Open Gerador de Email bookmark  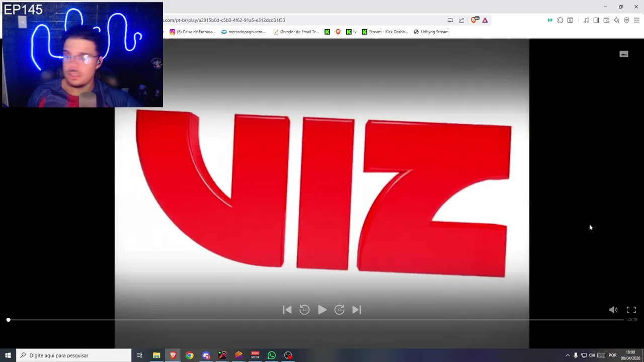(x=296, y=32)
